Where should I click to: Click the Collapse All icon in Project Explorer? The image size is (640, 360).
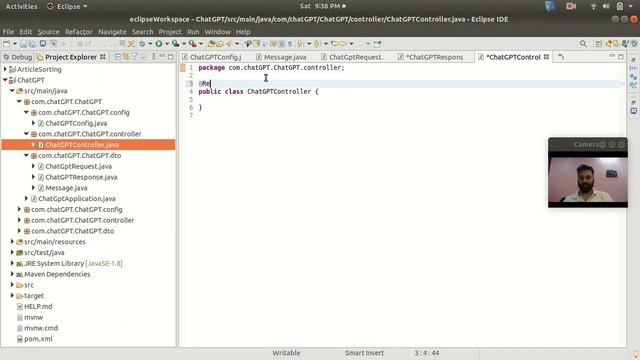pyautogui.click(x=118, y=57)
